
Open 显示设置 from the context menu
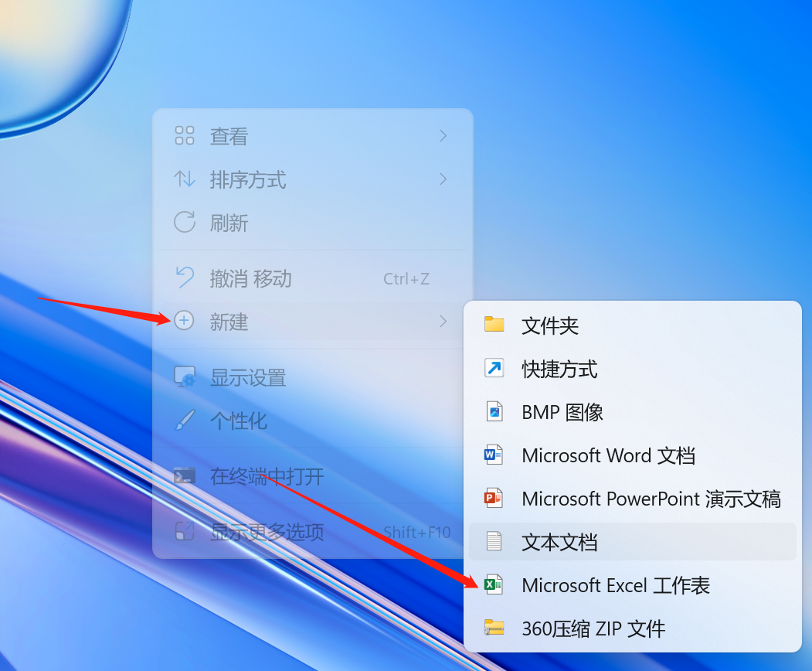coord(248,378)
